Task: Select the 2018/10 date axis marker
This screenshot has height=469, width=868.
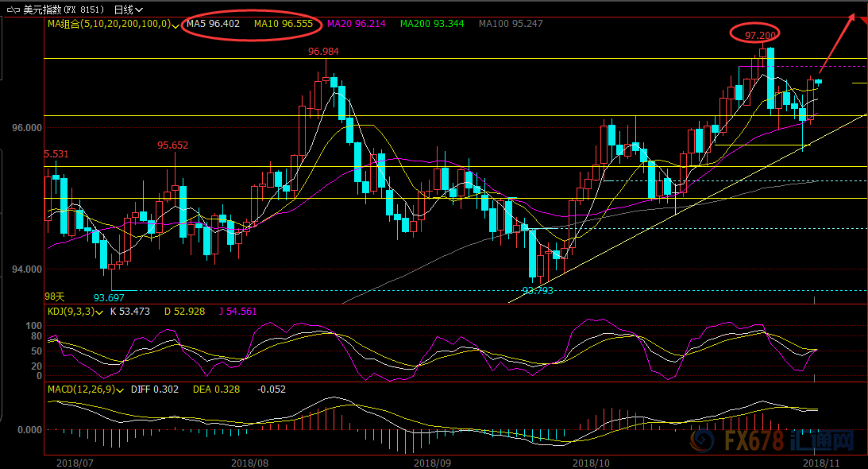Action: tap(592, 461)
